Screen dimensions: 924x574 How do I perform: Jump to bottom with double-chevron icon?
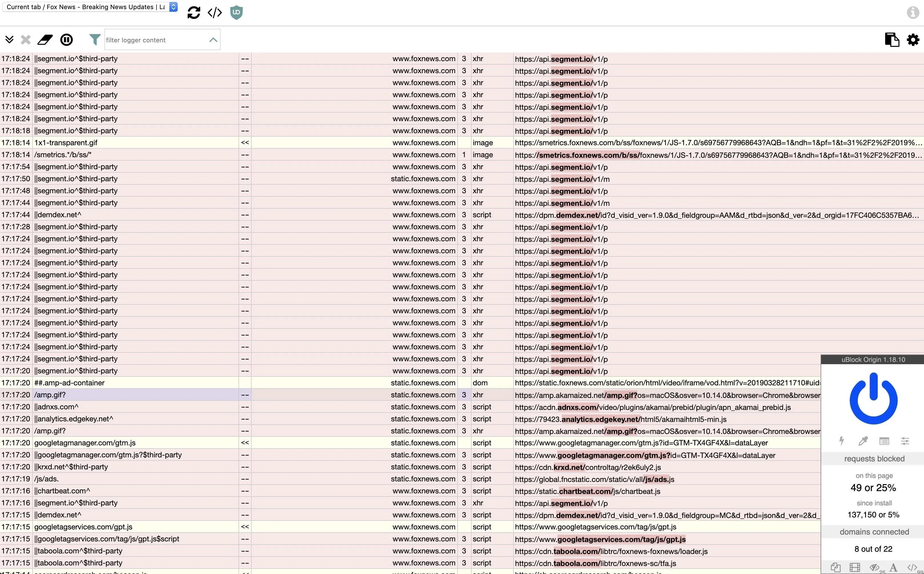tap(9, 39)
